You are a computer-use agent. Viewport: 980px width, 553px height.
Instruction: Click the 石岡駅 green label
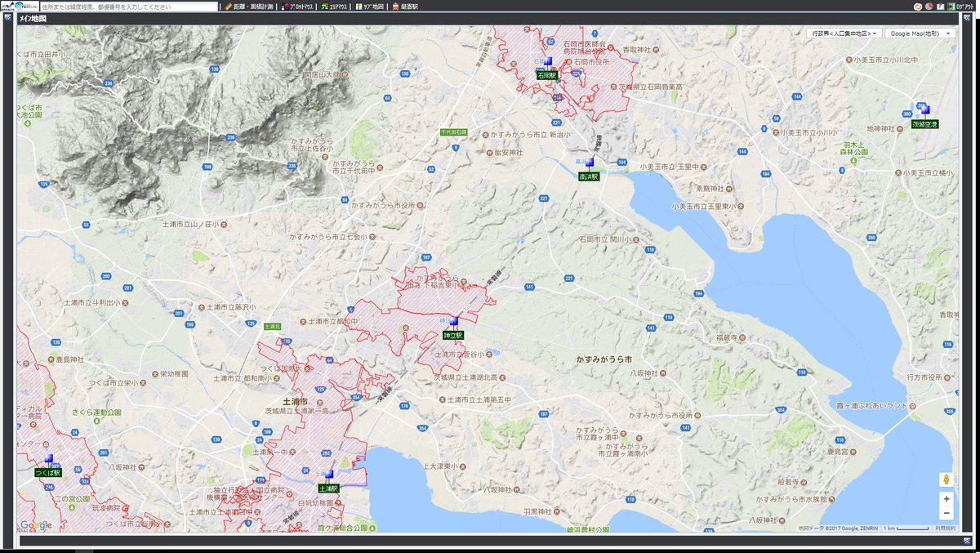coord(547,75)
